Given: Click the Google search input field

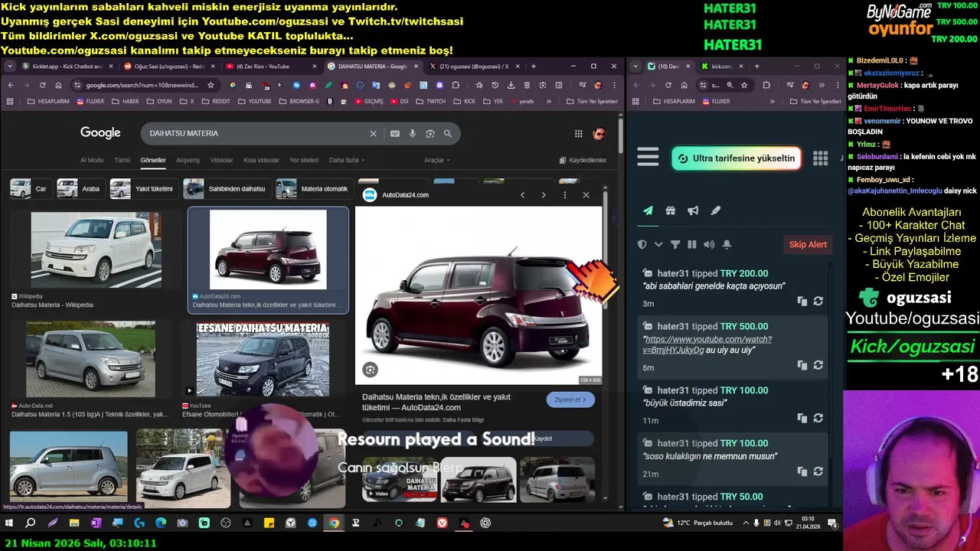Looking at the screenshot, I should 256,133.
